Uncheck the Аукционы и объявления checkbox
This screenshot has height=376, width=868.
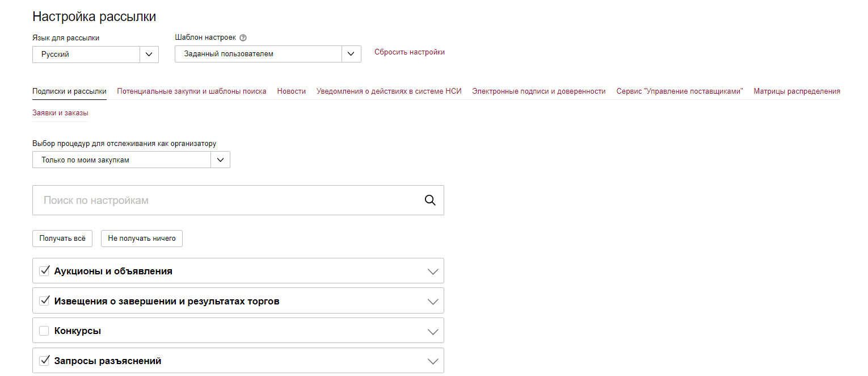(44, 271)
